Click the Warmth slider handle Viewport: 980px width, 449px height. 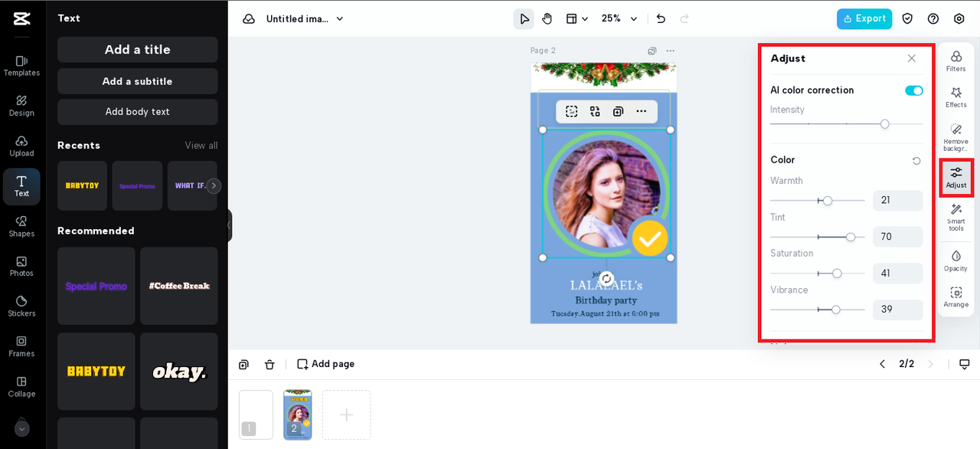tap(828, 201)
